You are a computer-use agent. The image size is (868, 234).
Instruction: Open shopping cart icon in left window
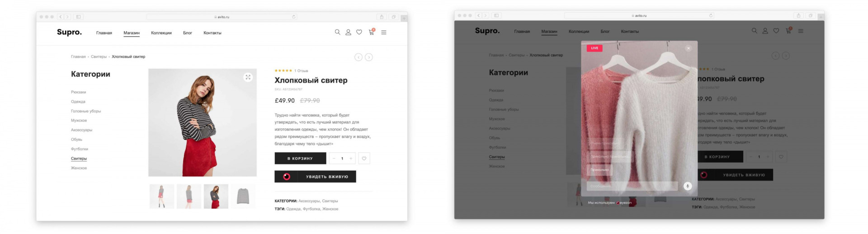[x=372, y=32]
